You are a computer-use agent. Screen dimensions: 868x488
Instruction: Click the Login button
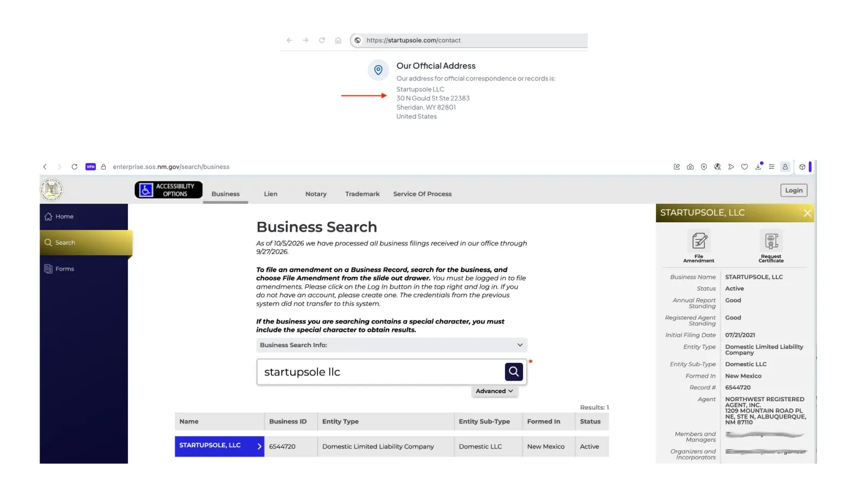[794, 190]
